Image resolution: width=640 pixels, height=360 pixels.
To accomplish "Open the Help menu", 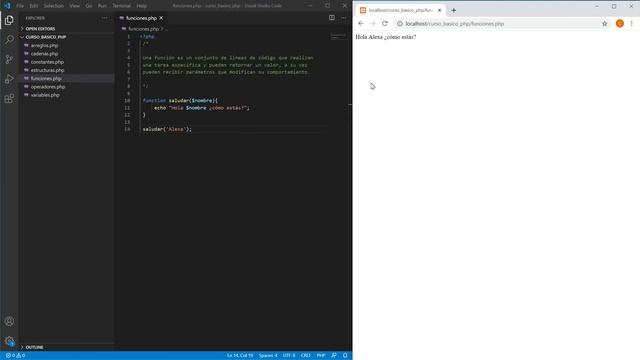I will click(x=141, y=6).
